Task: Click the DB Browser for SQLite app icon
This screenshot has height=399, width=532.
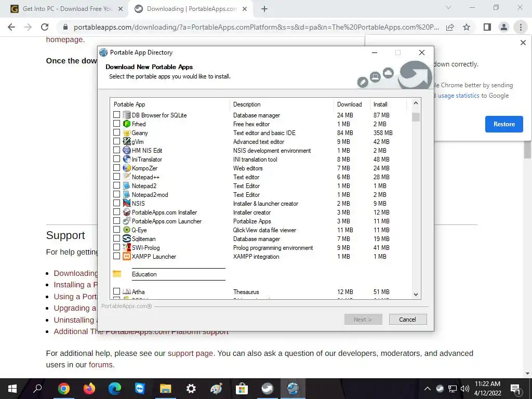Action: [x=127, y=115]
